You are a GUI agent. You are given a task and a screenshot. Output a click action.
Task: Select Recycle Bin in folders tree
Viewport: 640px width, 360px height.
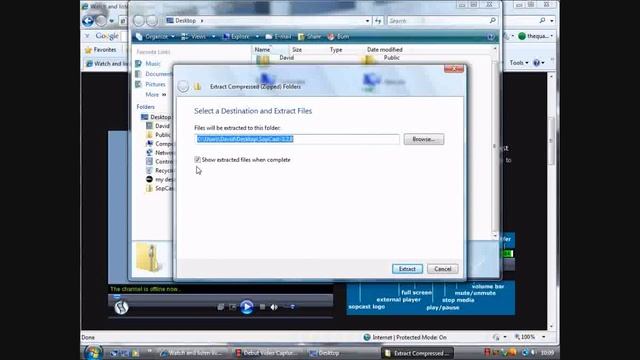160,171
